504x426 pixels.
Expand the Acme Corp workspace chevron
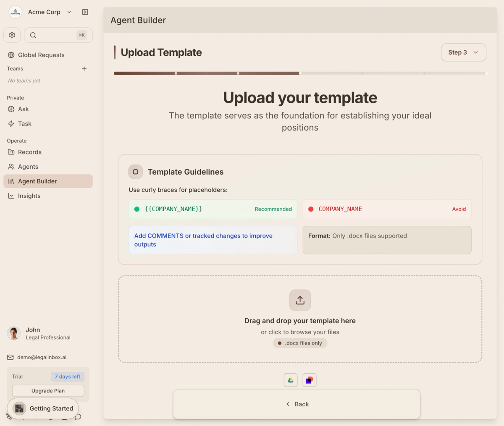[69, 12]
